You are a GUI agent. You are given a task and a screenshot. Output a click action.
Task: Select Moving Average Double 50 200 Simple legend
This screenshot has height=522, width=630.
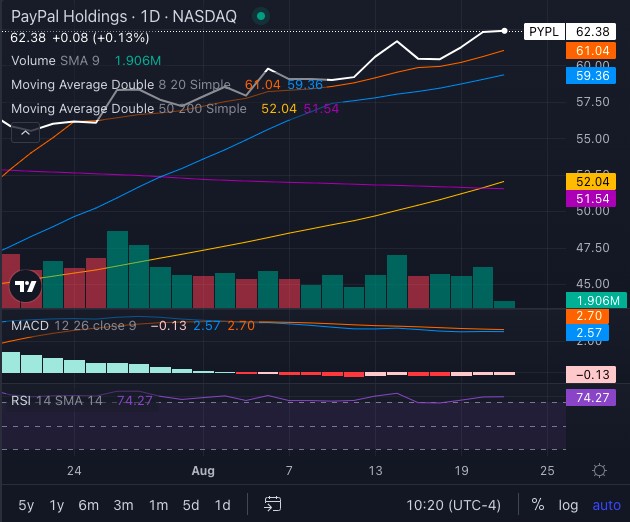[129, 108]
